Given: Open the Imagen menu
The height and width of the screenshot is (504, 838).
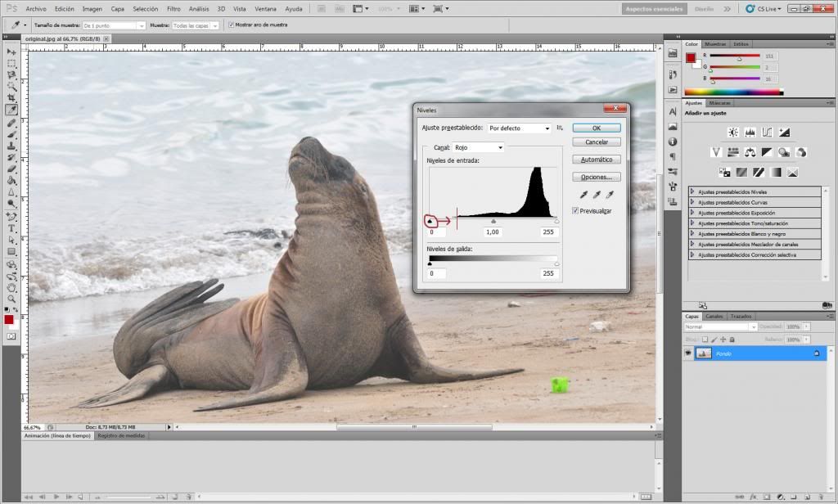Looking at the screenshot, I should pos(92,8).
